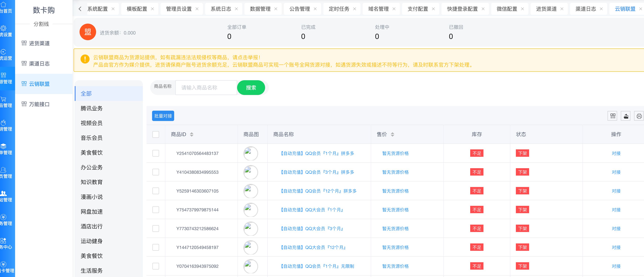The image size is (644, 277).
Task: Filter by category 视频会员
Action: [x=109, y=123]
